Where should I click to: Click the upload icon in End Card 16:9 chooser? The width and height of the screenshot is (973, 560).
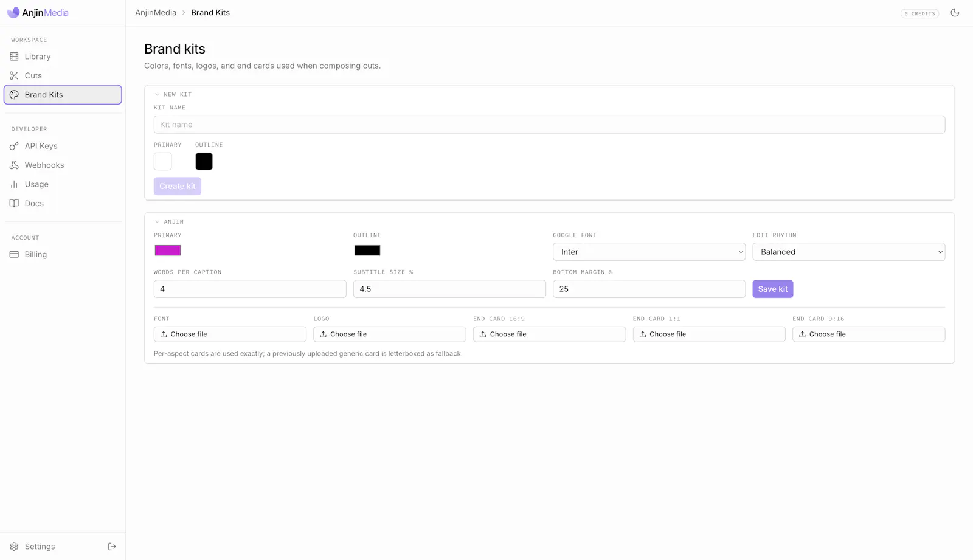click(x=483, y=334)
